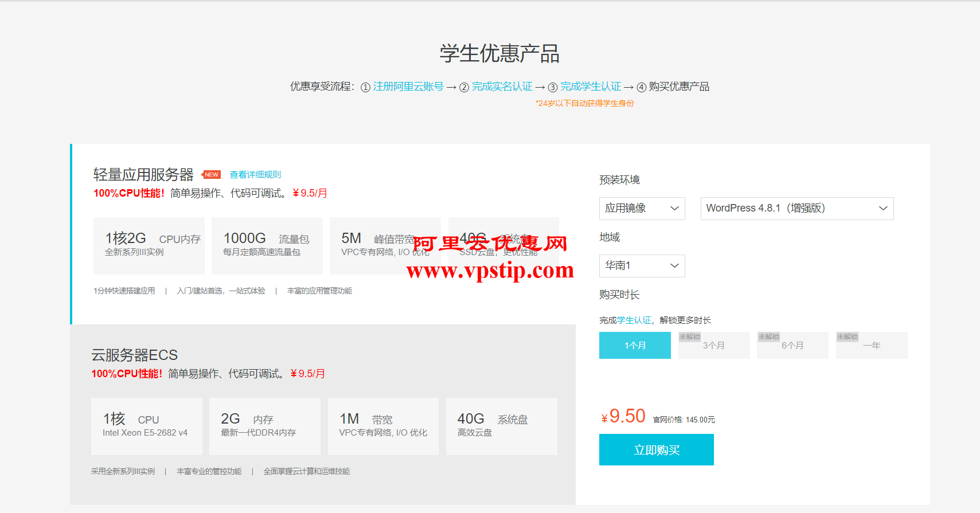
Task: Click the 学生优惠产品 page title
Action: pos(499,54)
